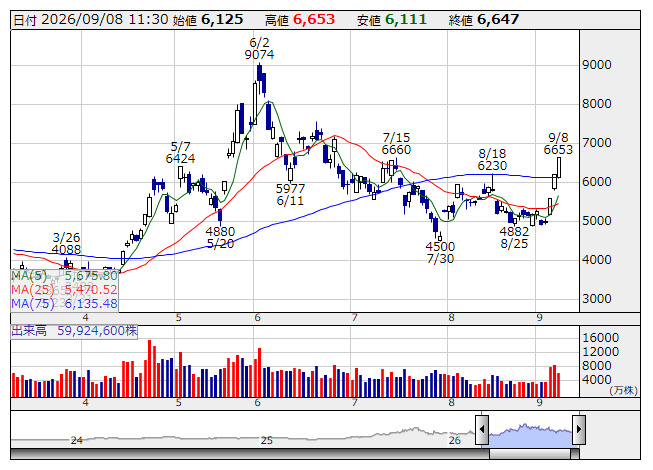Click the 9000 price axis label
Screen dimensions: 653x470
pyautogui.click(x=597, y=65)
